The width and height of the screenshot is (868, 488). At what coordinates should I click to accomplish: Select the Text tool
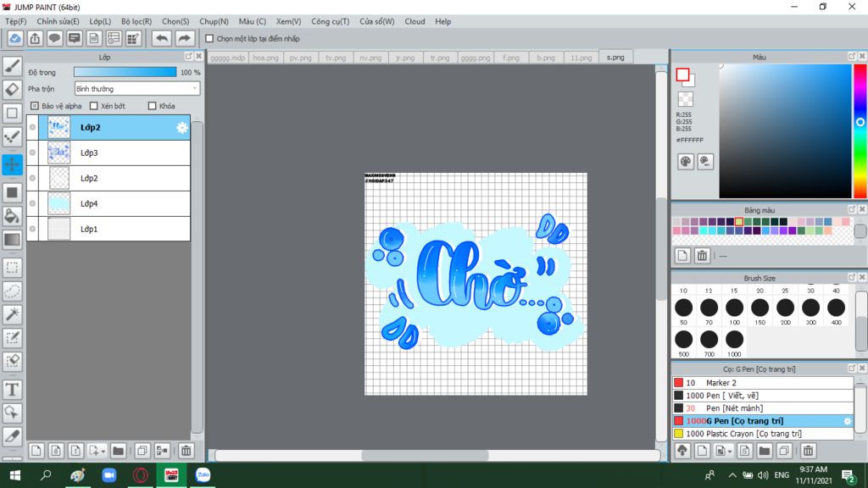point(12,390)
